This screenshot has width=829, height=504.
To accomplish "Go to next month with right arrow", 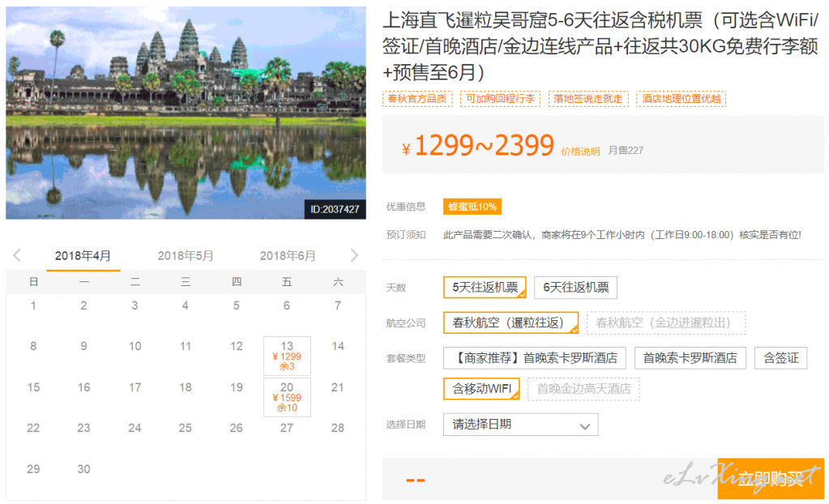I will tap(354, 255).
